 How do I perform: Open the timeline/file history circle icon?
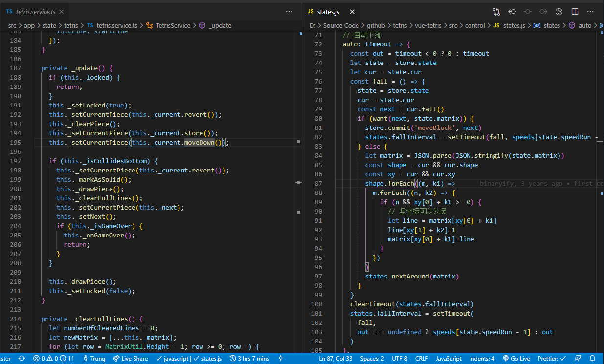[x=559, y=11]
